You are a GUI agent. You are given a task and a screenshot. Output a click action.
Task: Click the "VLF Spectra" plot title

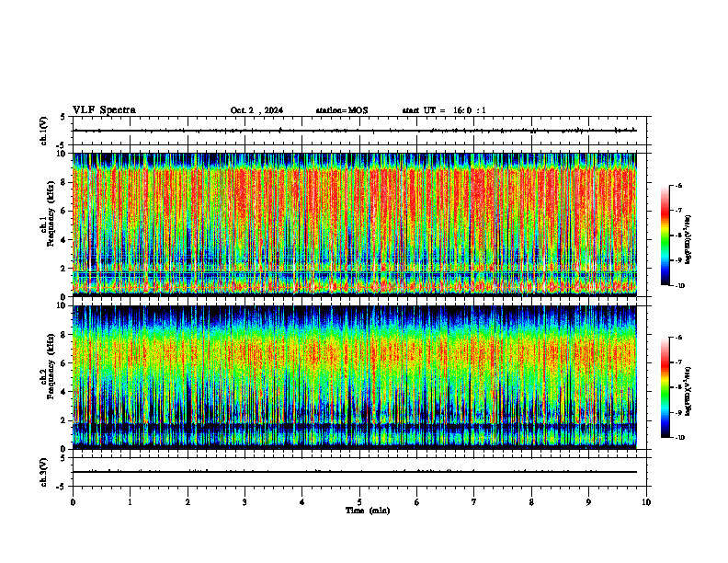(x=104, y=110)
